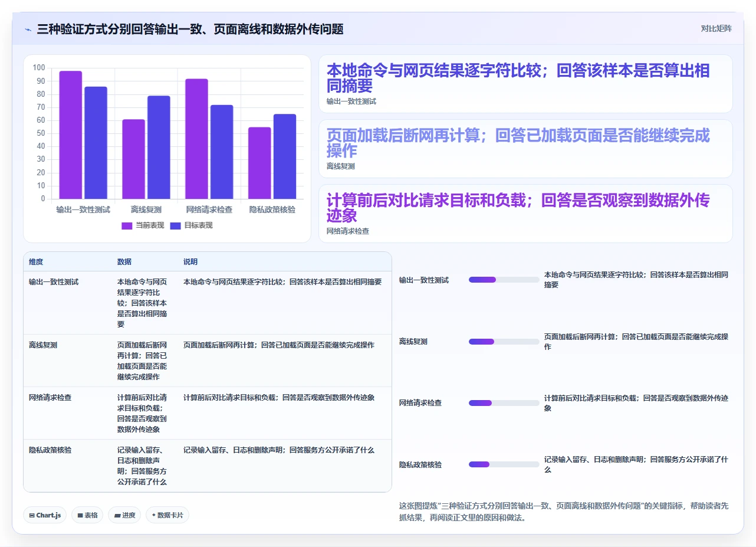This screenshot has height=547, width=756.
Task: Open the 页面加载后断网再计算 data card
Action: point(525,149)
